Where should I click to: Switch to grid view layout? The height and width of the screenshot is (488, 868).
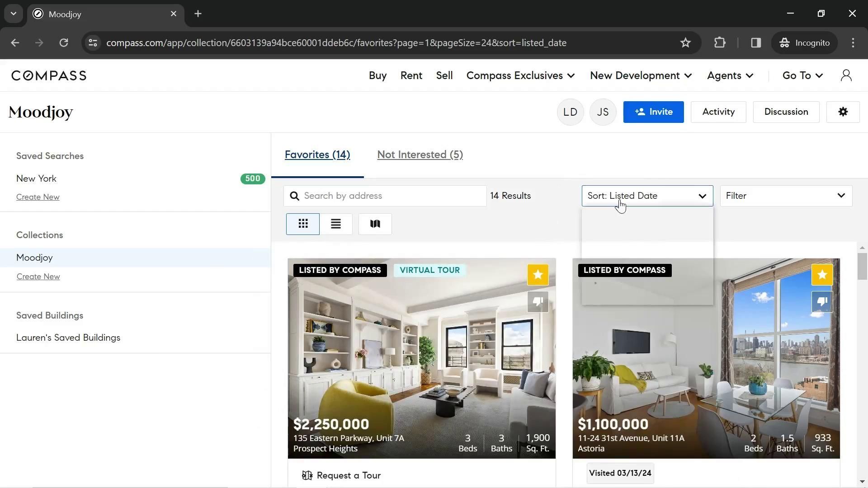coord(302,224)
